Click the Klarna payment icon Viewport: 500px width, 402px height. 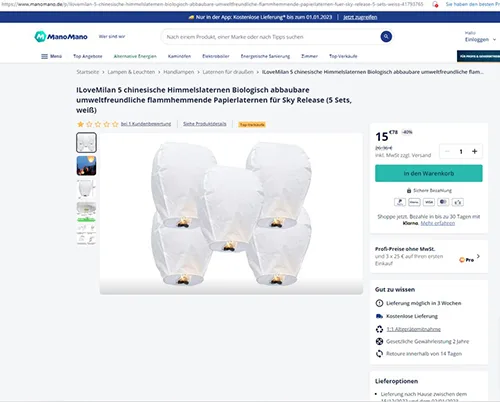coord(414,202)
